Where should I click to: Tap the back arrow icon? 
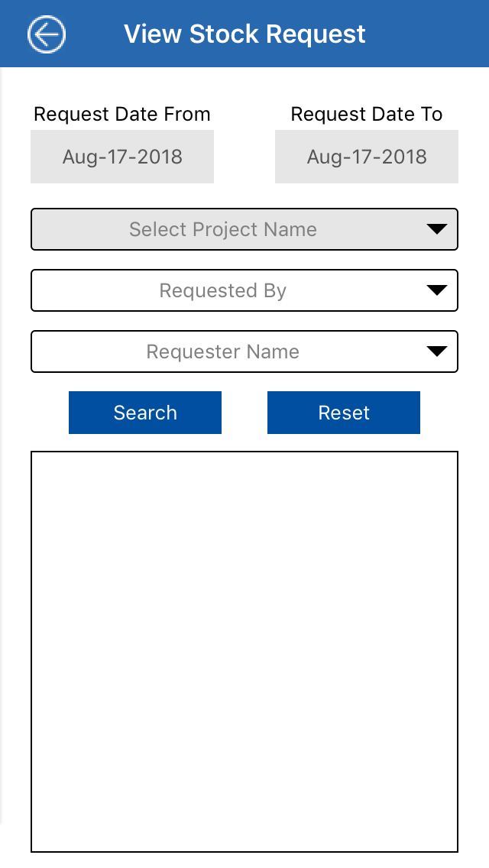pyautogui.click(x=47, y=34)
